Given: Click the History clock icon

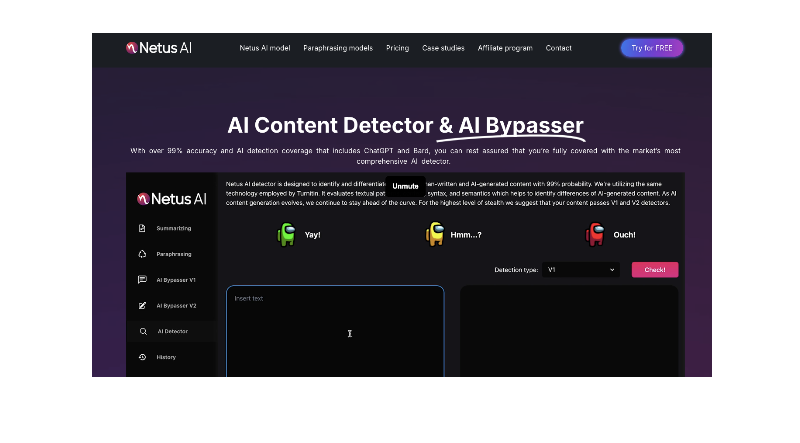Looking at the screenshot, I should point(142,357).
